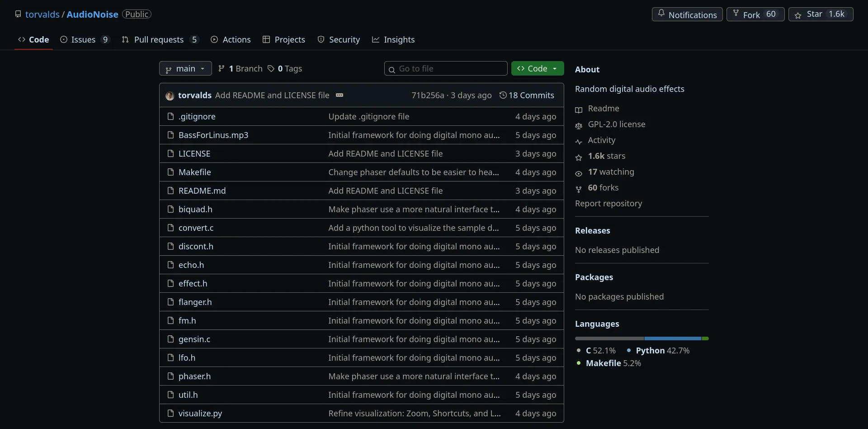Click the Star icon button

798,14
